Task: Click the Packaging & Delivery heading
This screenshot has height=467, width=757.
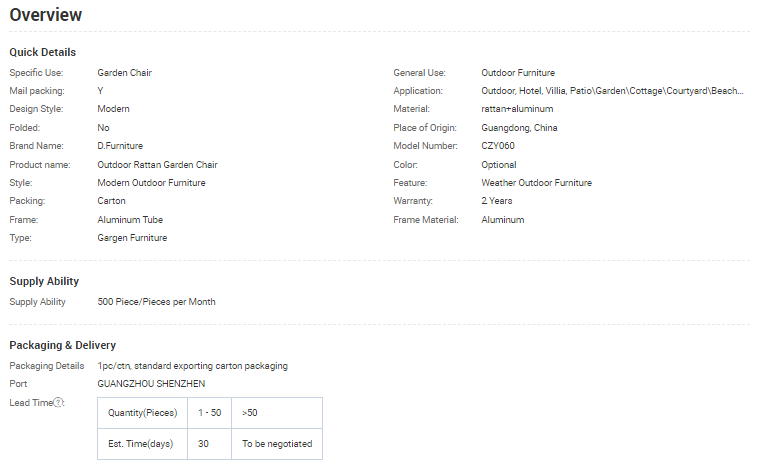Action: pyautogui.click(x=62, y=345)
